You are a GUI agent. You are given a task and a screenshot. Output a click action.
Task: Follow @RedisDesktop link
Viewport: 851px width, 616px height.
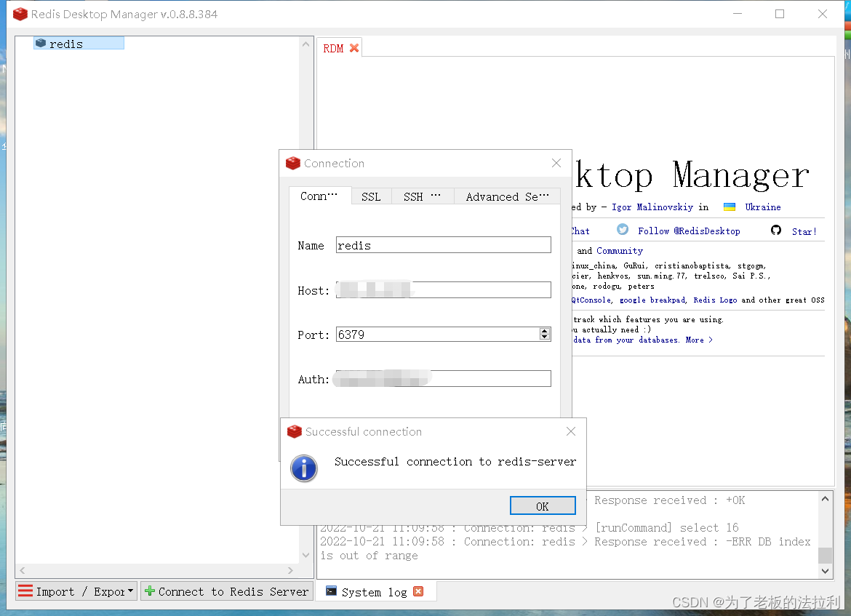(x=689, y=231)
